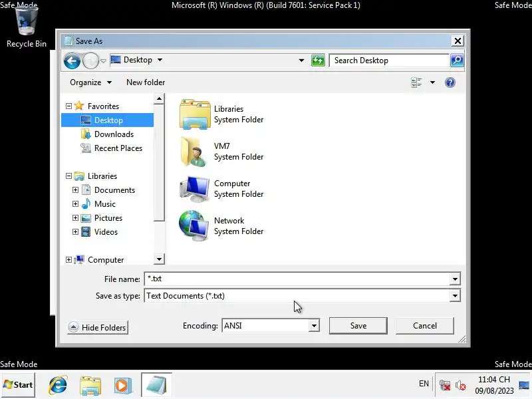532x399 pixels.
Task: Click the File name input field
Action: (x=297, y=279)
